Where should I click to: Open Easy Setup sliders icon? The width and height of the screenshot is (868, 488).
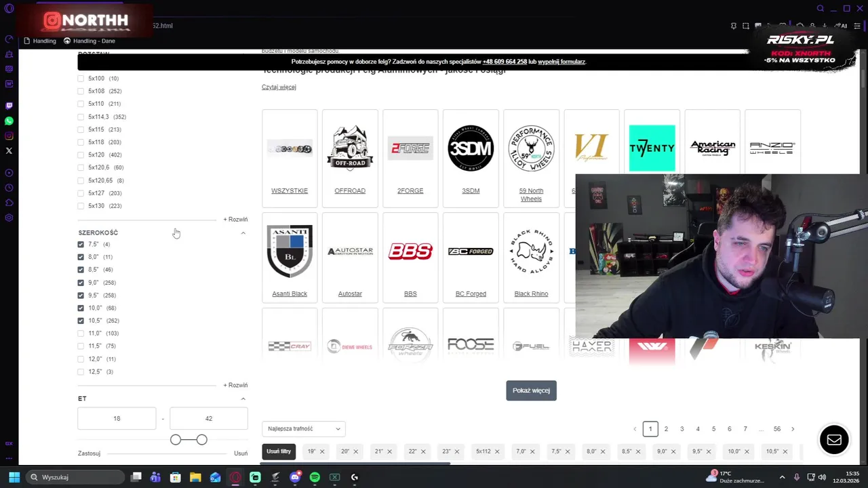tap(858, 26)
